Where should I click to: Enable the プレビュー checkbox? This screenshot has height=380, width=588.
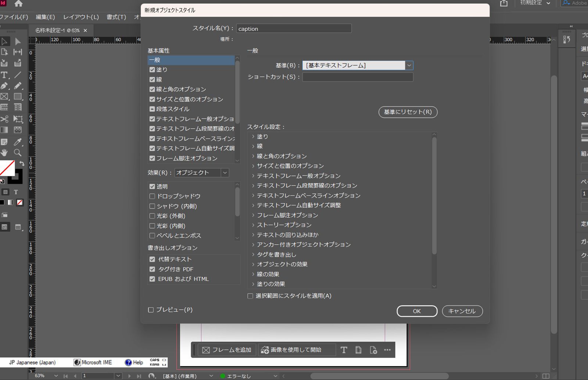point(151,310)
